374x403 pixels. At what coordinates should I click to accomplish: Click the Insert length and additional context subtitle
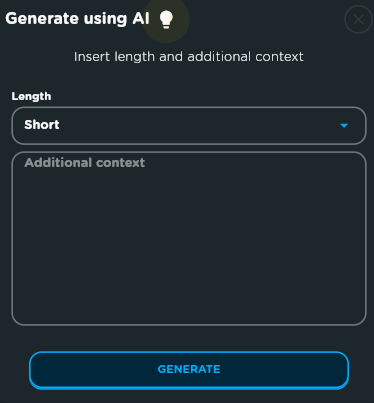tap(189, 57)
